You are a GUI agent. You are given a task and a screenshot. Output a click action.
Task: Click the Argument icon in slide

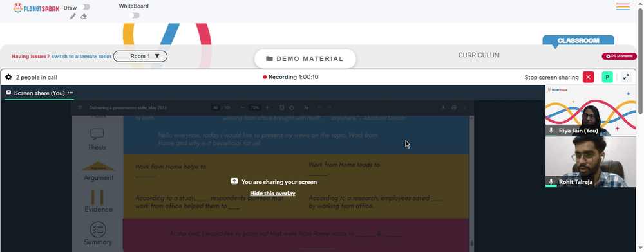pos(98,166)
